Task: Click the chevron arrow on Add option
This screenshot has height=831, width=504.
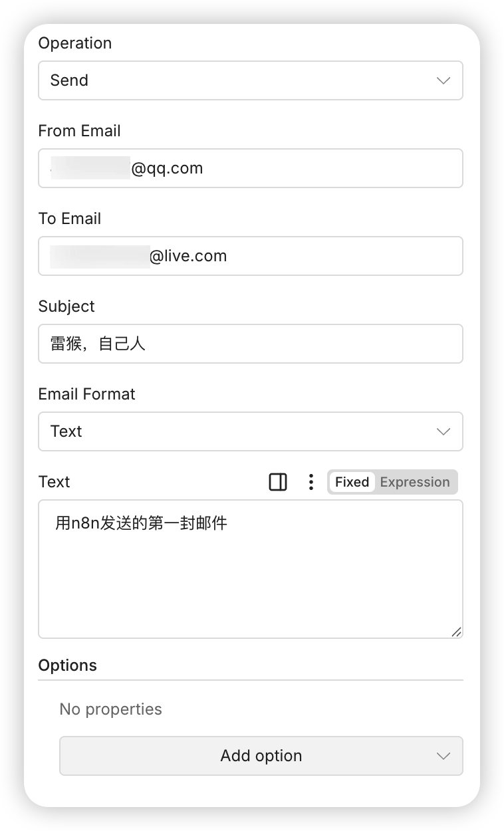Action: 443,756
